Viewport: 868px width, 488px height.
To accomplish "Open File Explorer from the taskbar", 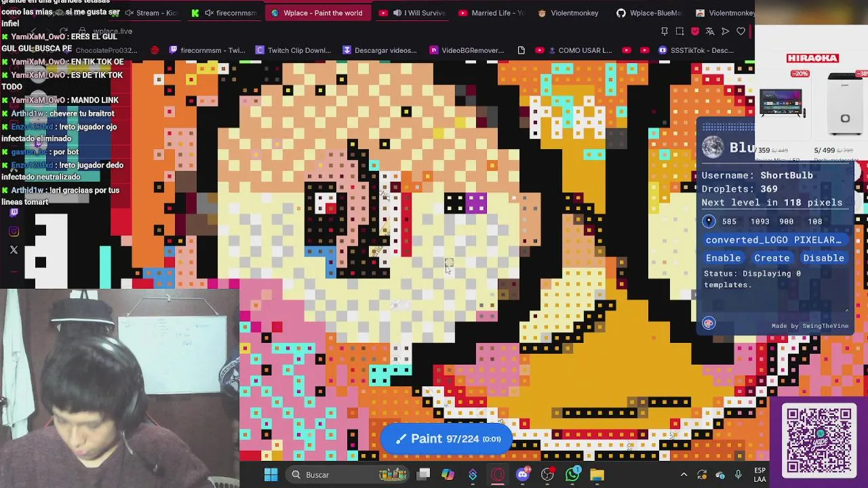I will pyautogui.click(x=597, y=474).
